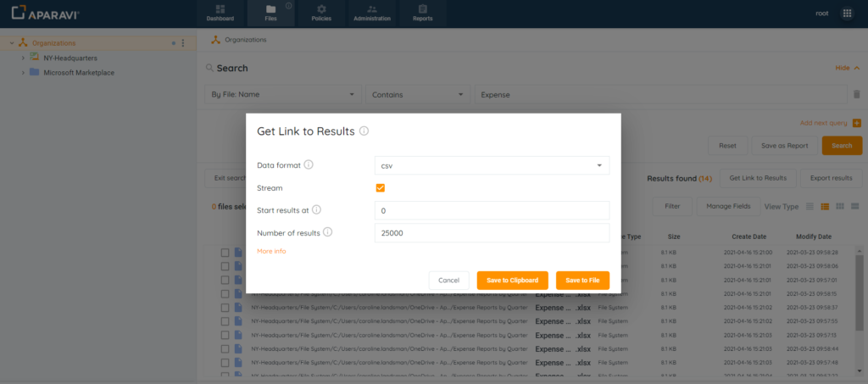Expand the Microsoft Marketplace tree node
This screenshot has height=384, width=868.
tap(23, 73)
